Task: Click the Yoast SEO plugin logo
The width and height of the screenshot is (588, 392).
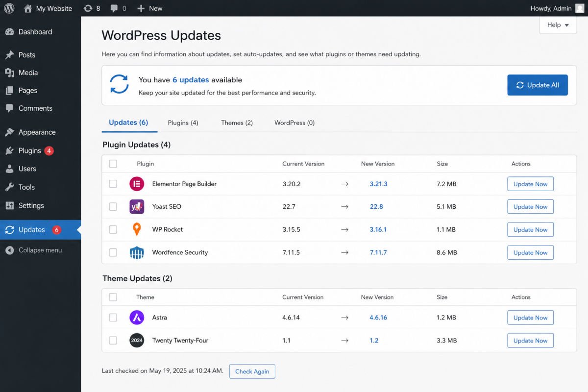Action: point(137,207)
